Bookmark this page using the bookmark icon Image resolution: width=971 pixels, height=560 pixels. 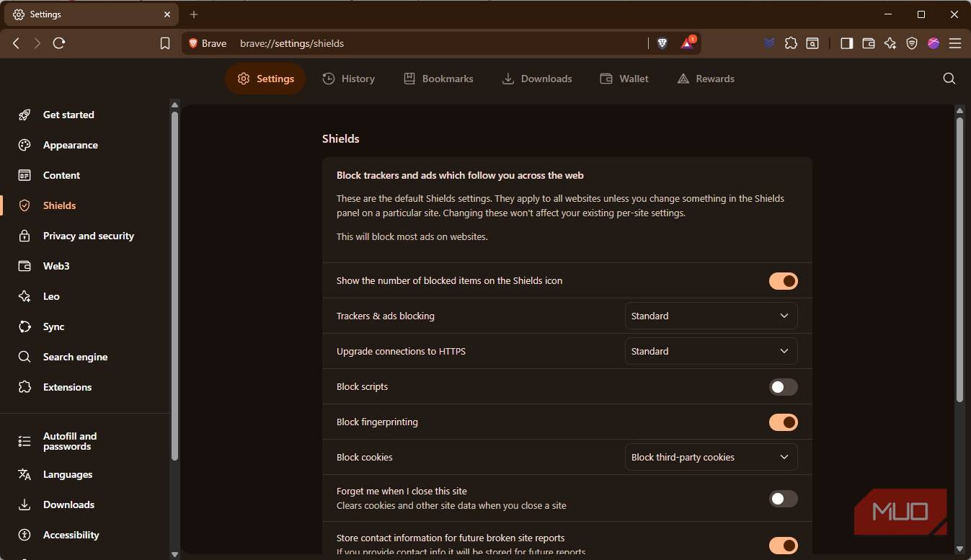pos(165,43)
